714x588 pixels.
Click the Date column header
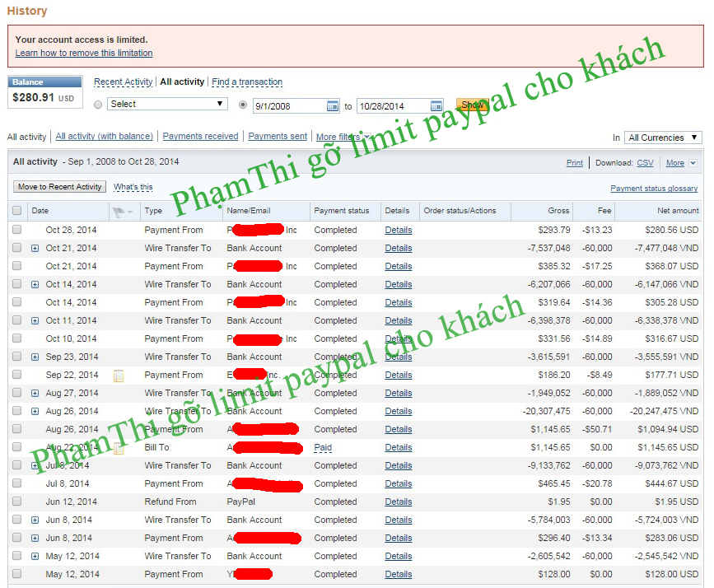(x=40, y=211)
